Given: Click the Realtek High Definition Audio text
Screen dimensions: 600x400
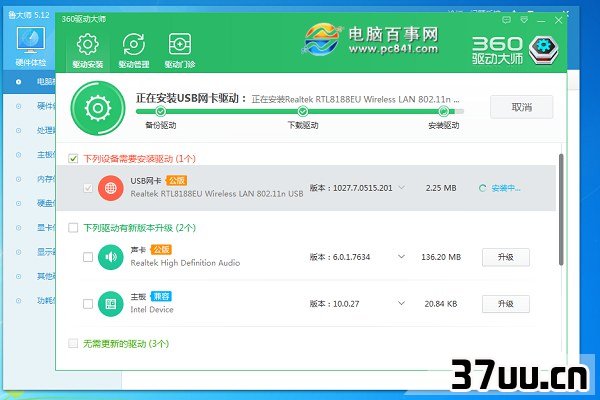Looking at the screenshot, I should click(185, 263).
